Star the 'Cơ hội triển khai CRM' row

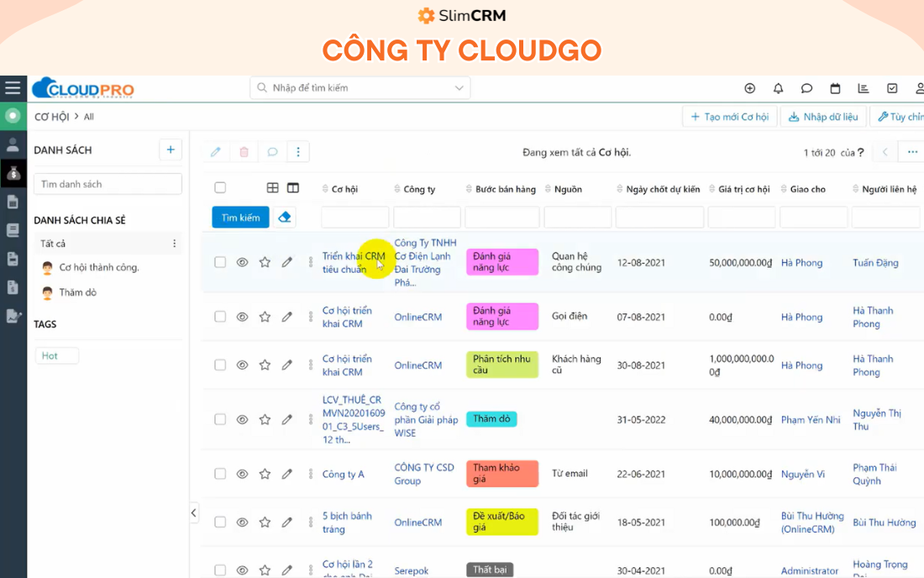265,317
